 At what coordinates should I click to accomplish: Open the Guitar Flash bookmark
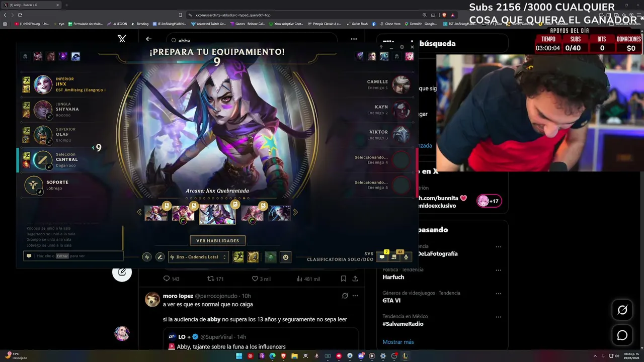[x=357, y=24]
